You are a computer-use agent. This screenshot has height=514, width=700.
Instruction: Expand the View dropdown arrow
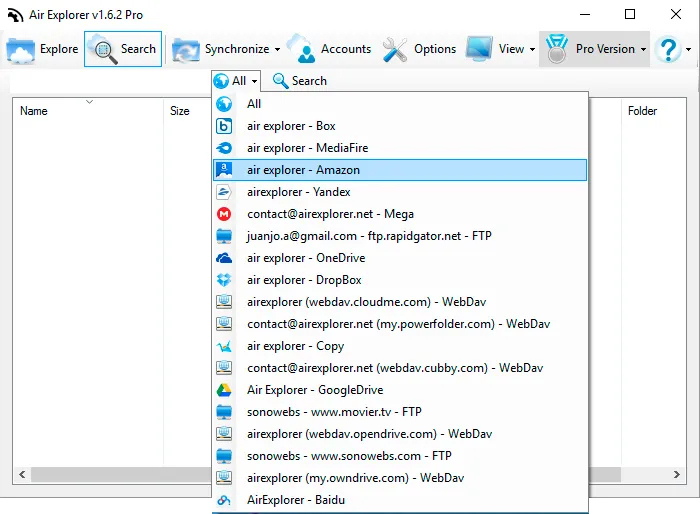click(x=532, y=49)
